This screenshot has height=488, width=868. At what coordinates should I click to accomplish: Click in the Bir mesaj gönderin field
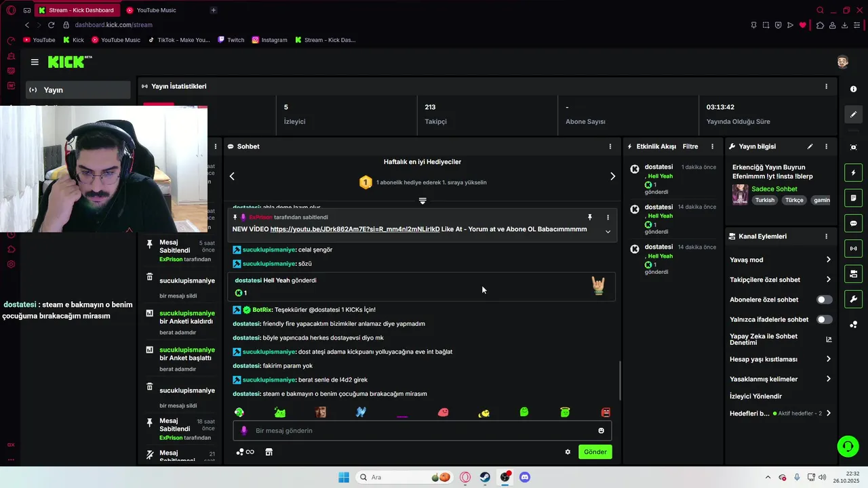pos(422,430)
